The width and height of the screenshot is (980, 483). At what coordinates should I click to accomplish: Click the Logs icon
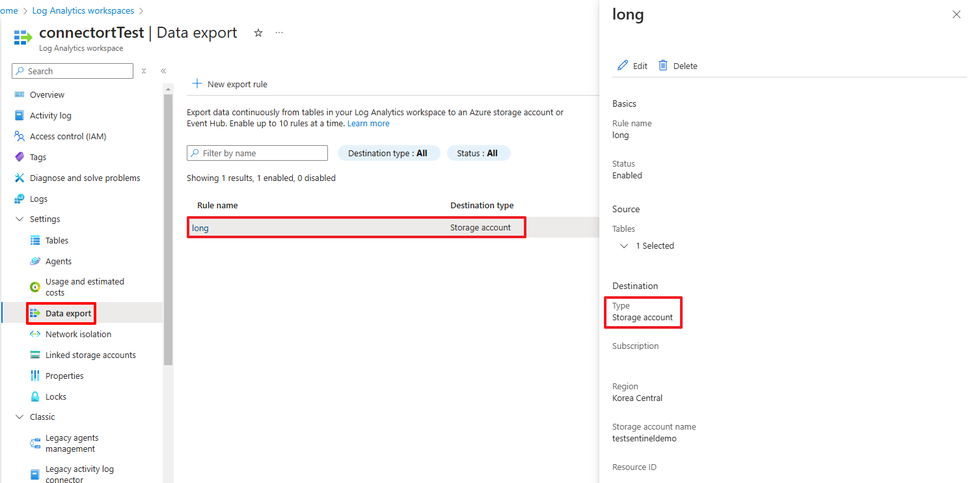coord(20,199)
